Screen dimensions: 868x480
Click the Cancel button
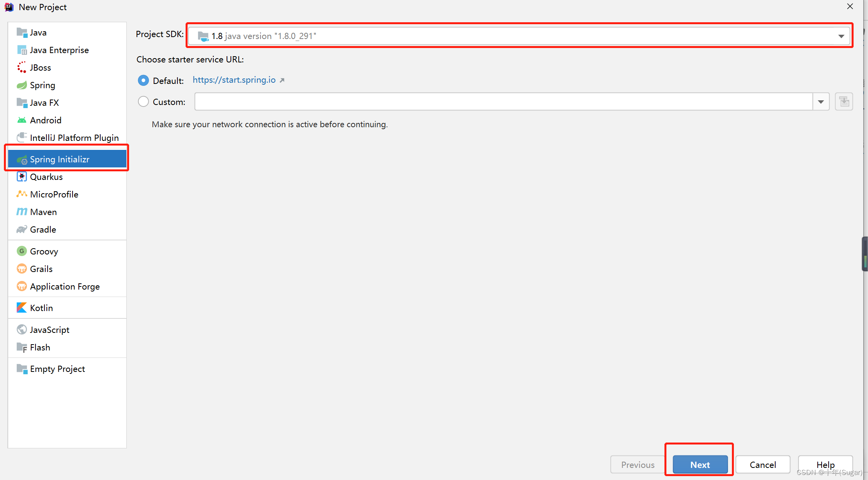point(763,465)
